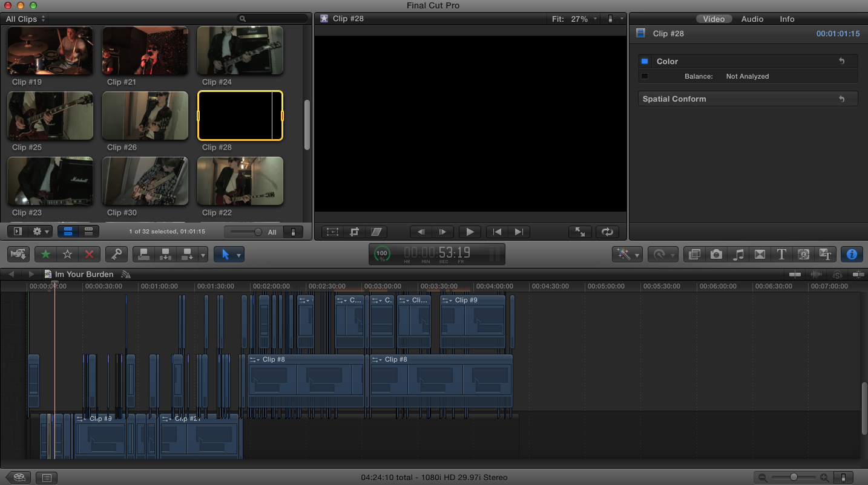868x485 pixels.
Task: Step forward one frame in viewer
Action: (442, 232)
